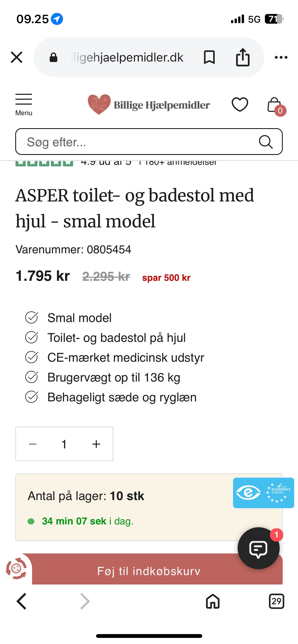This screenshot has width=298, height=644.
Task: Tap the site URL address bar
Action: (x=127, y=57)
